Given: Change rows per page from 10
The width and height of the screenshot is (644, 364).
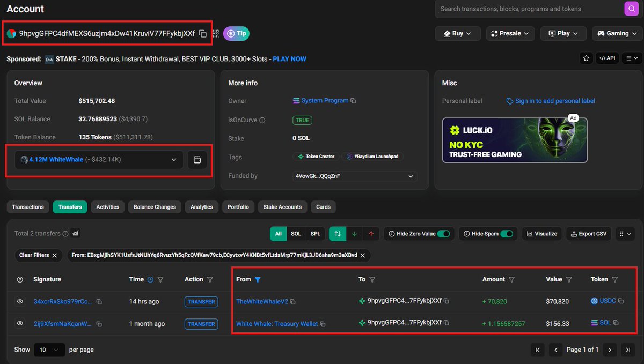Looking at the screenshot, I should tap(49, 350).
